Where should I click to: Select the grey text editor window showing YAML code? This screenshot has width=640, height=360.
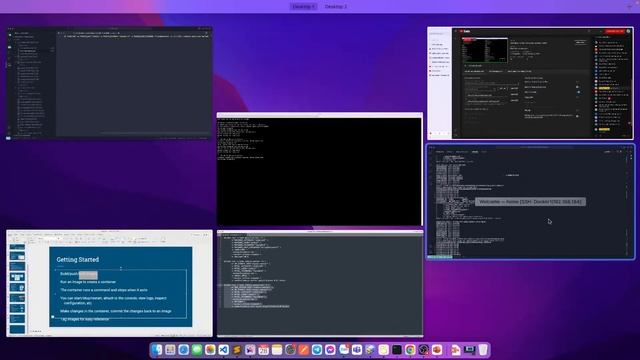(320, 284)
